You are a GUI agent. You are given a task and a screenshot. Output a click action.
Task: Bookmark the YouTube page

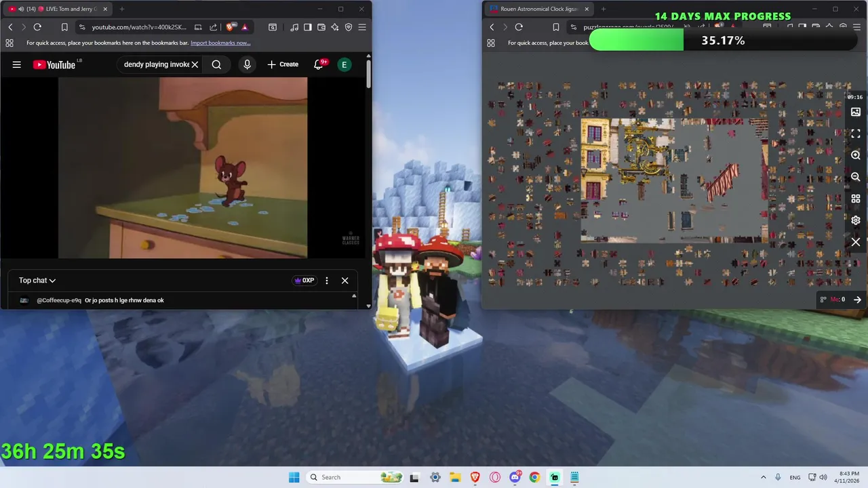click(x=64, y=27)
